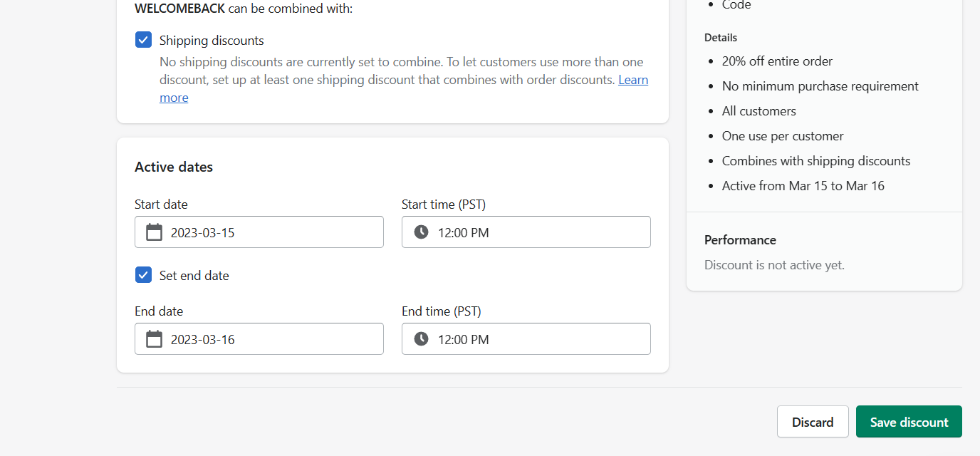Select the 'Shipping discounts' label text

tap(212, 41)
